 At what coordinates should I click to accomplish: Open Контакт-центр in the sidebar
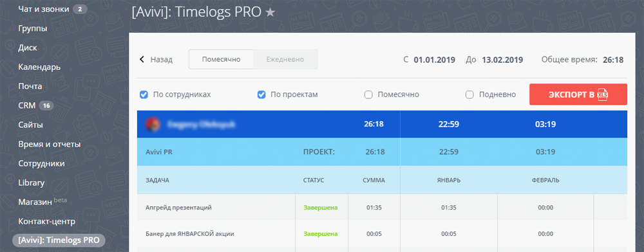[x=47, y=221]
